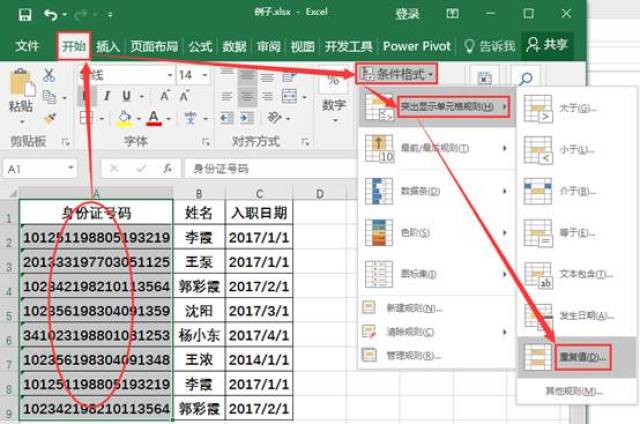Open Clear Rules (清除规则) menu item
640x424 pixels.
(436, 332)
